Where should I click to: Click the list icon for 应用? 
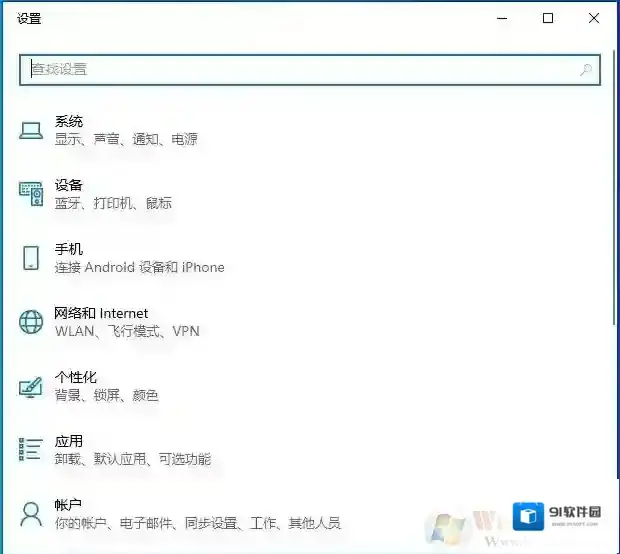click(31, 450)
